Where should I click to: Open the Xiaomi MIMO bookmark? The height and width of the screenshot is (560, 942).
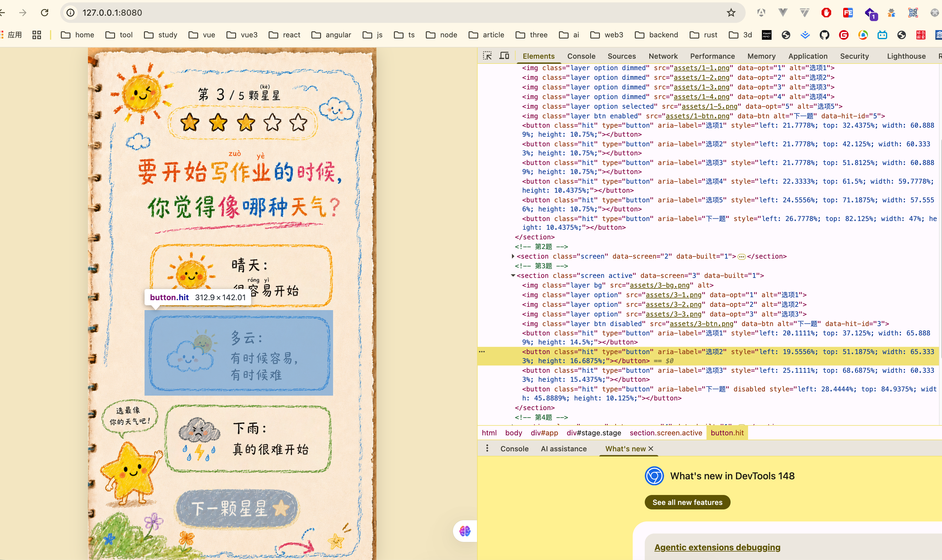click(x=766, y=35)
